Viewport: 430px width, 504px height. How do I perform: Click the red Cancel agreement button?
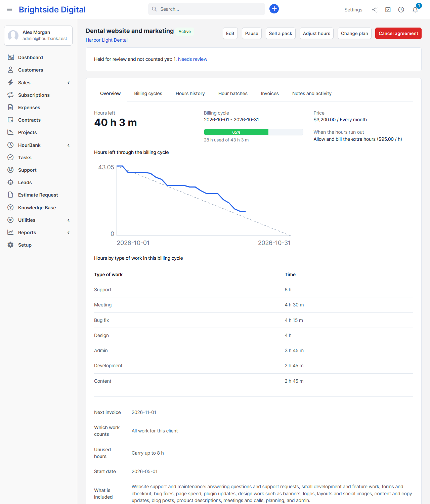[x=398, y=33]
